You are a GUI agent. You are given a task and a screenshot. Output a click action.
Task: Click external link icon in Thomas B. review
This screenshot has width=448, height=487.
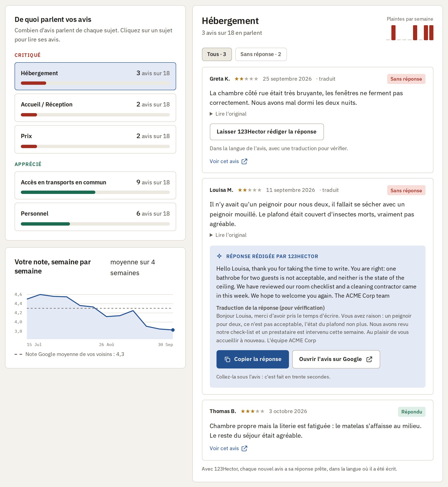pyautogui.click(x=244, y=448)
